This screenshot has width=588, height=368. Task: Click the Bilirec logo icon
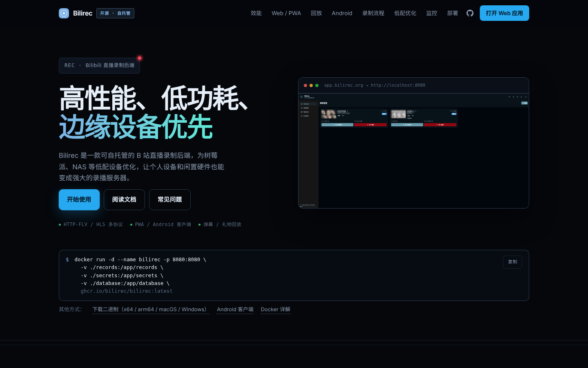64,13
